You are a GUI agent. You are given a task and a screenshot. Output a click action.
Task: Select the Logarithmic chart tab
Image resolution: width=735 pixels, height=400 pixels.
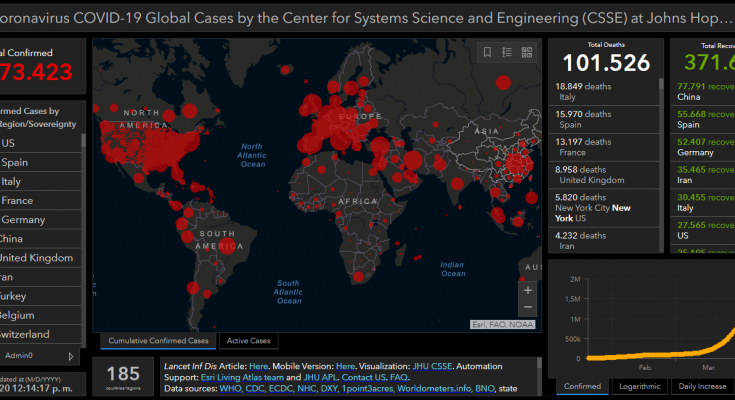click(639, 386)
